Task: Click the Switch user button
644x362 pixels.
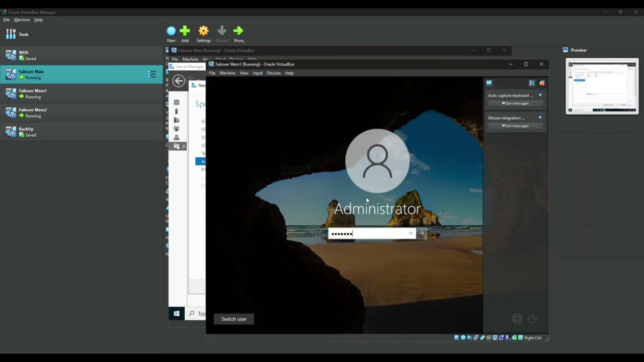Action: pos(234,319)
